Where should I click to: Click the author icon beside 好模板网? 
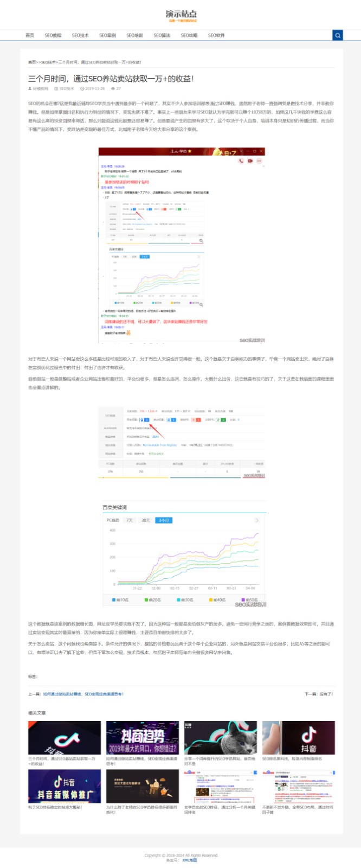(30, 88)
